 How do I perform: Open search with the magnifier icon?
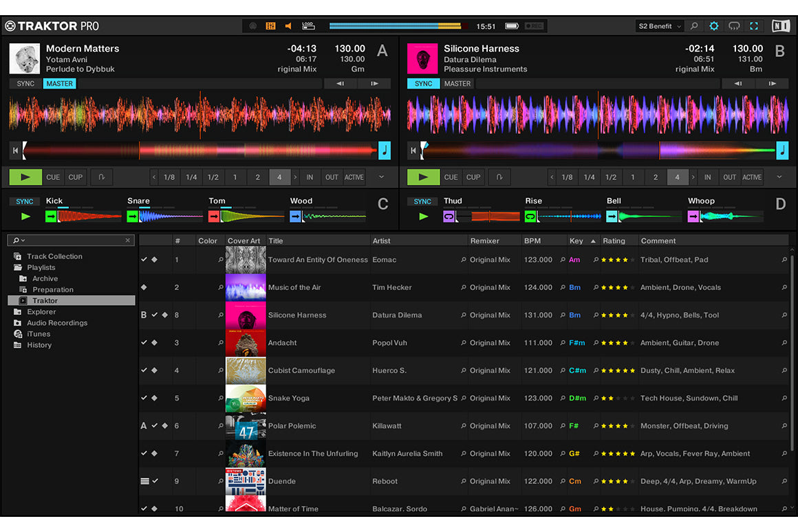coord(694,25)
